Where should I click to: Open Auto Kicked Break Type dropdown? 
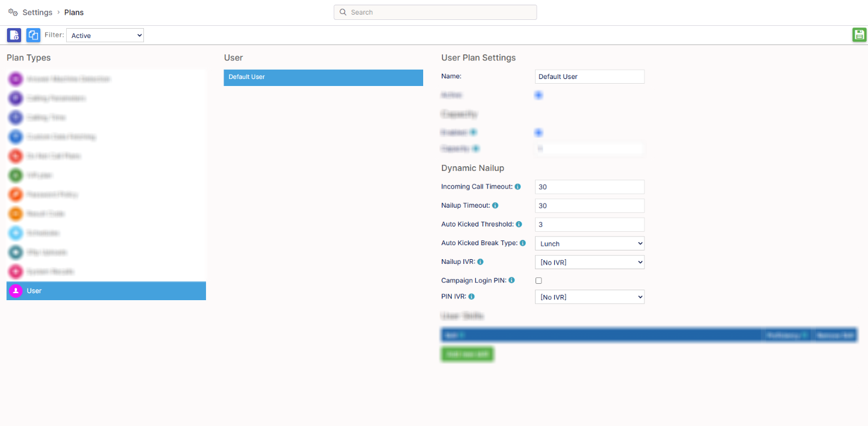tap(589, 243)
